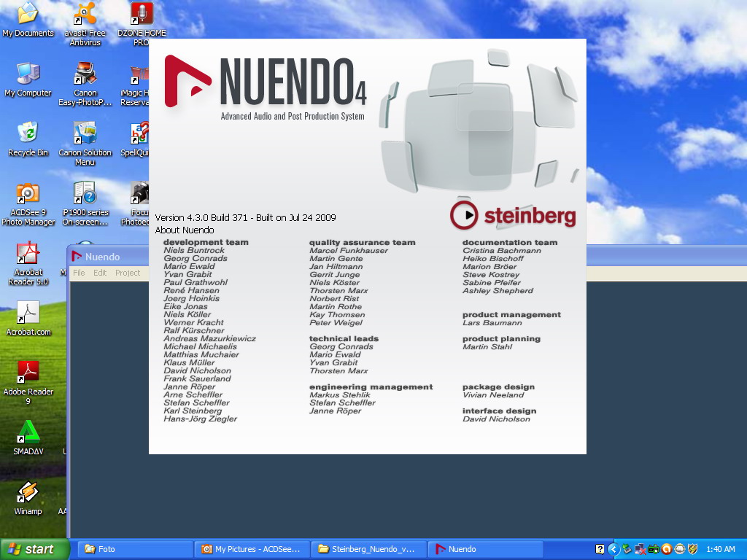Switch to Nuendo taskbar button
Image resolution: width=747 pixels, height=560 pixels.
(486, 549)
